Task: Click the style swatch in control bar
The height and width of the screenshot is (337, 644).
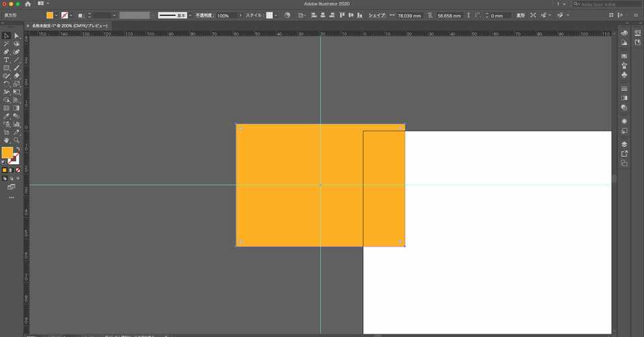Action: click(270, 15)
